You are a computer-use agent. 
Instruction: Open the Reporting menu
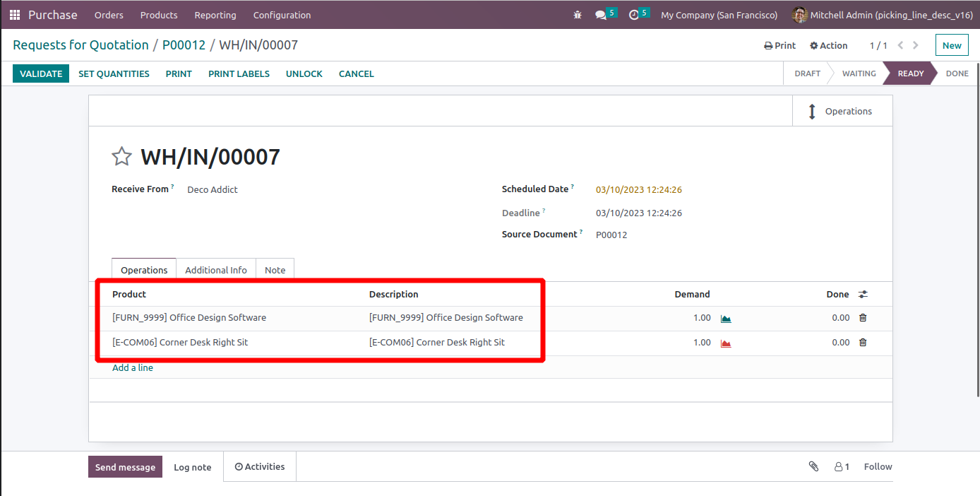point(215,15)
